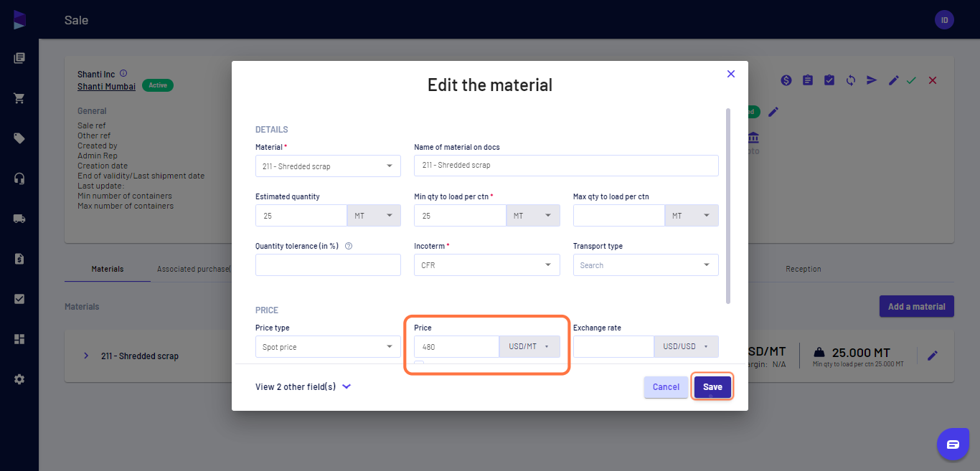This screenshot has width=980, height=471.
Task: Open the Shanti Mumbai link
Action: 106,87
